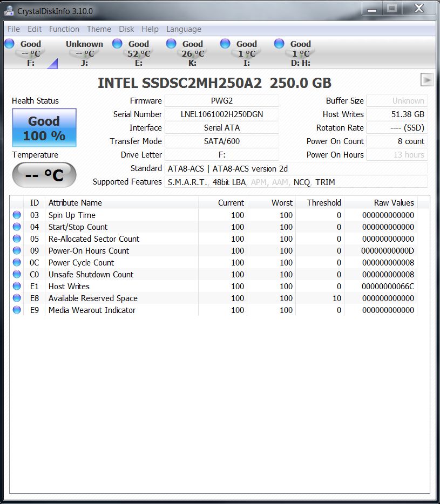Select the E: drive status orb
The image size is (440, 504).
[x=117, y=44]
